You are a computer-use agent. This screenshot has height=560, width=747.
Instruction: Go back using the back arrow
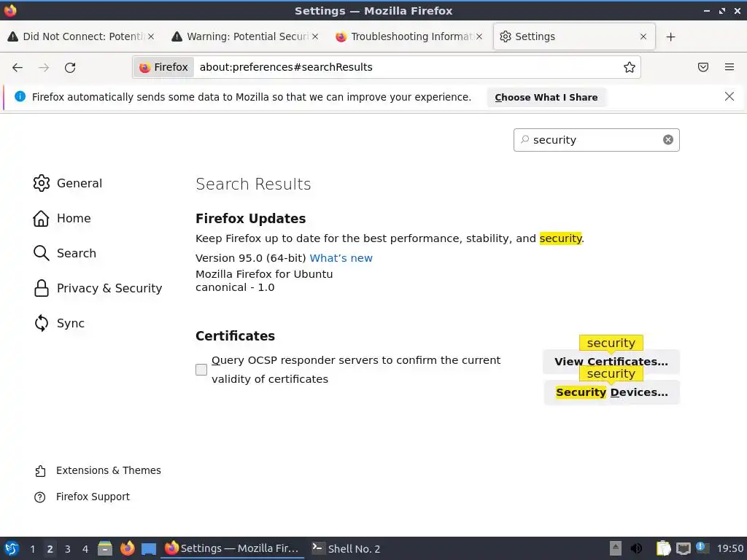point(18,67)
